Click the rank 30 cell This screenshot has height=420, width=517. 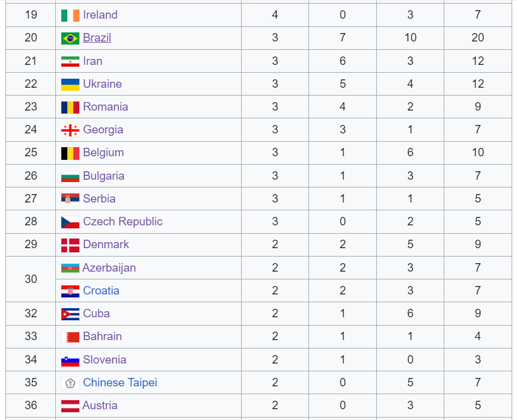click(31, 279)
